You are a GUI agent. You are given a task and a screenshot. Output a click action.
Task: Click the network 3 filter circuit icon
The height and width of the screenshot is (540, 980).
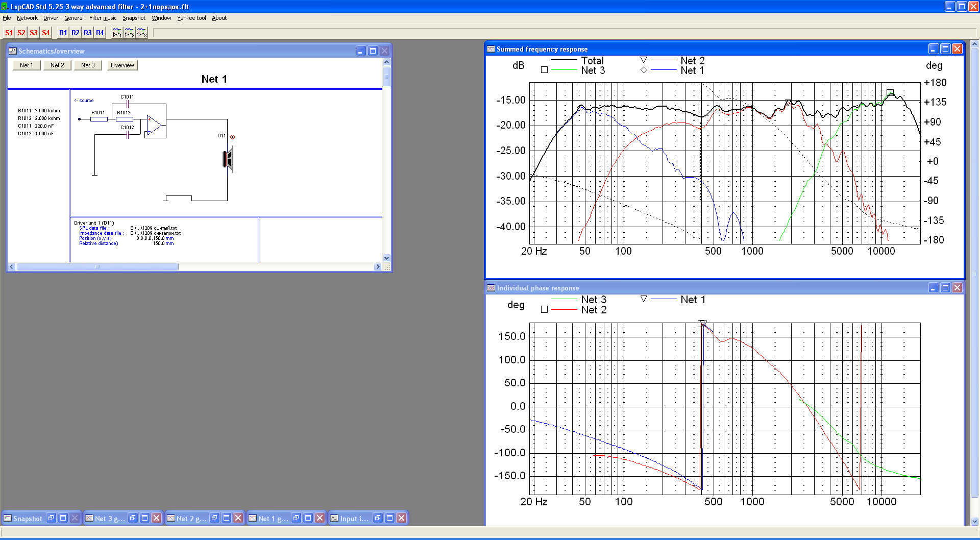click(141, 33)
